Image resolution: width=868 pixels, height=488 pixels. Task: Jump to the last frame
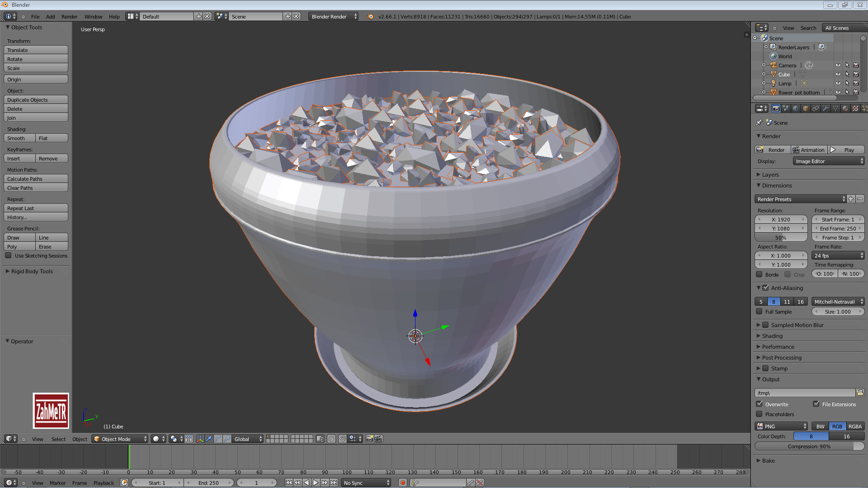point(334,483)
